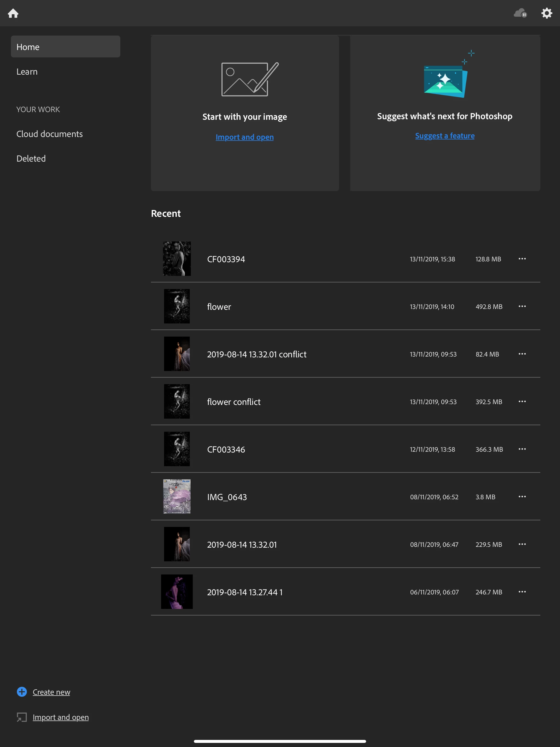
Task: Show more actions for flower conflict
Action: point(522,402)
